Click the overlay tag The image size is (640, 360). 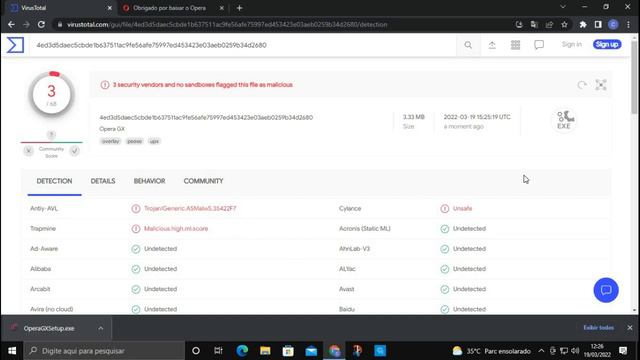point(111,141)
